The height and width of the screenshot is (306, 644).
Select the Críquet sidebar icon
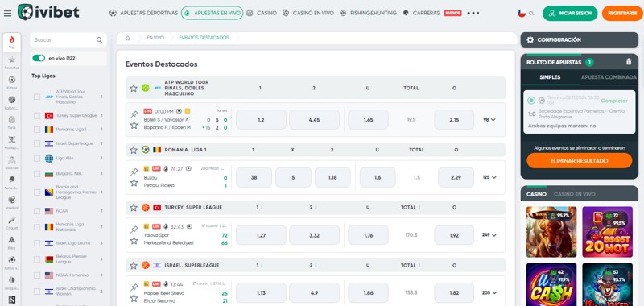pos(11,221)
